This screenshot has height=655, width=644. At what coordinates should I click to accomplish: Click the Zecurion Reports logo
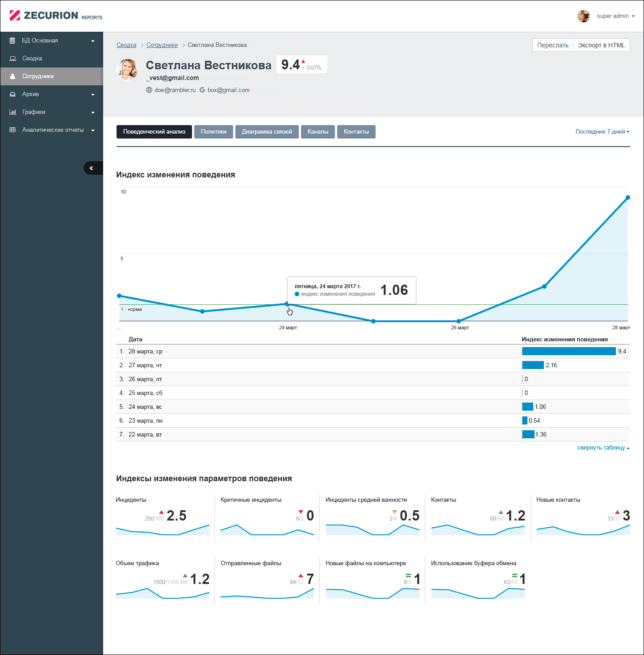56,16
